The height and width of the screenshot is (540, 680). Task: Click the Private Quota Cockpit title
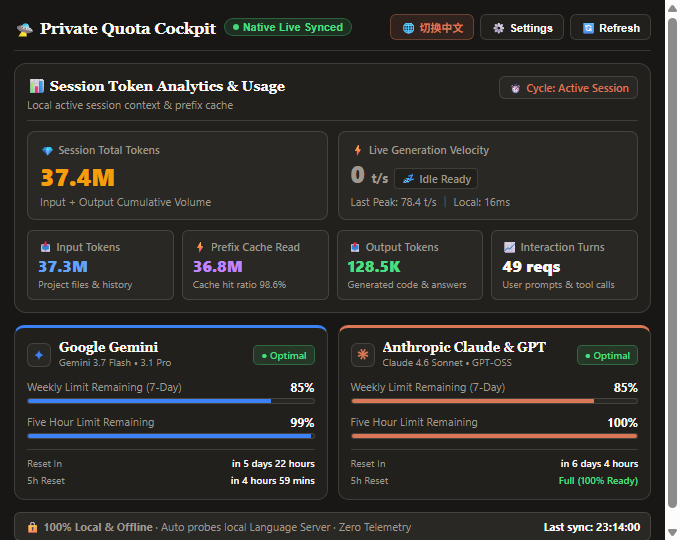128,29
